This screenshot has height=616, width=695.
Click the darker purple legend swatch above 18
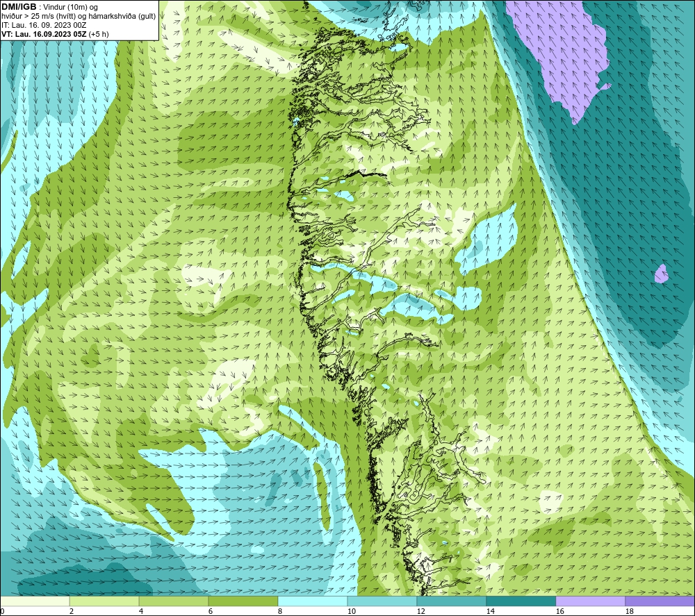click(660, 601)
